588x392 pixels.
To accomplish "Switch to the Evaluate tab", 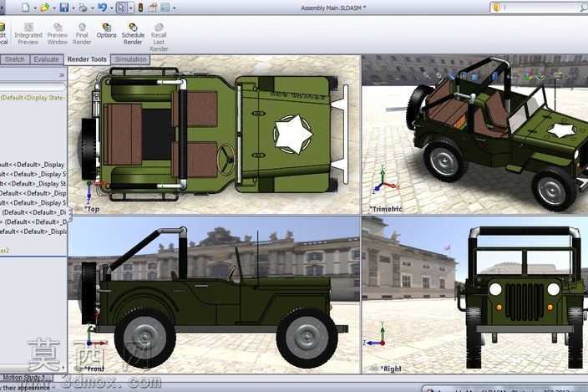I will (46, 59).
